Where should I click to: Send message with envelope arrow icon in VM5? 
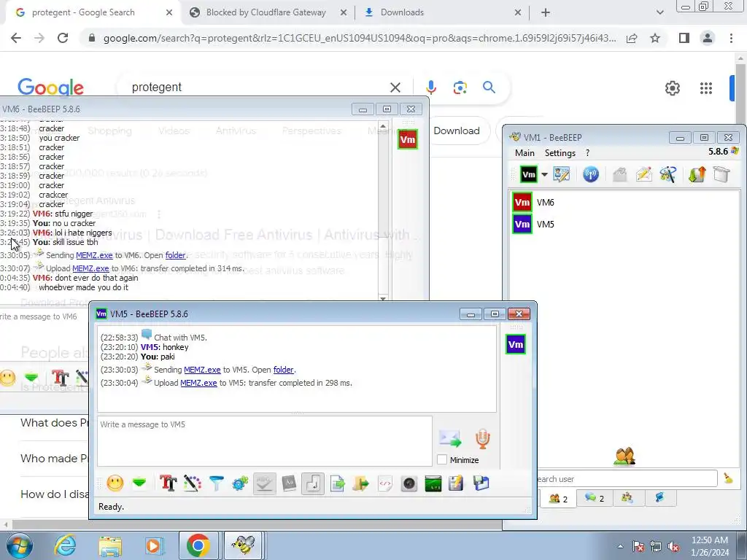[449, 438]
